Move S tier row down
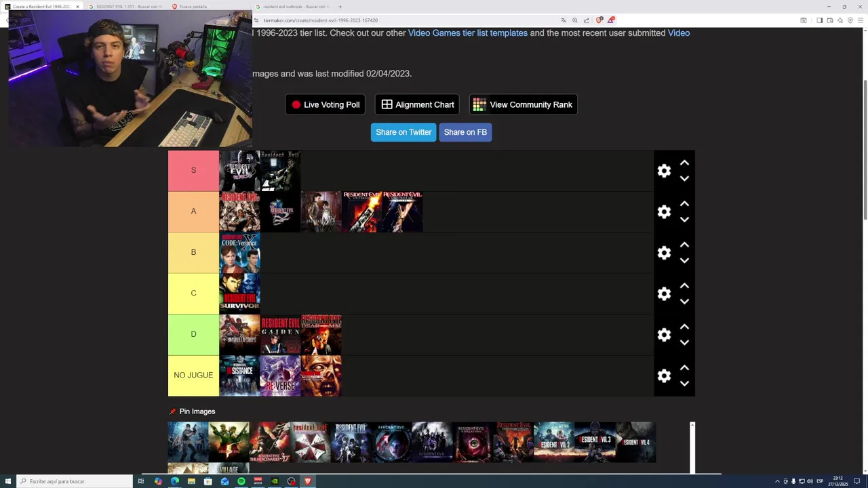The image size is (868, 488). 684,178
